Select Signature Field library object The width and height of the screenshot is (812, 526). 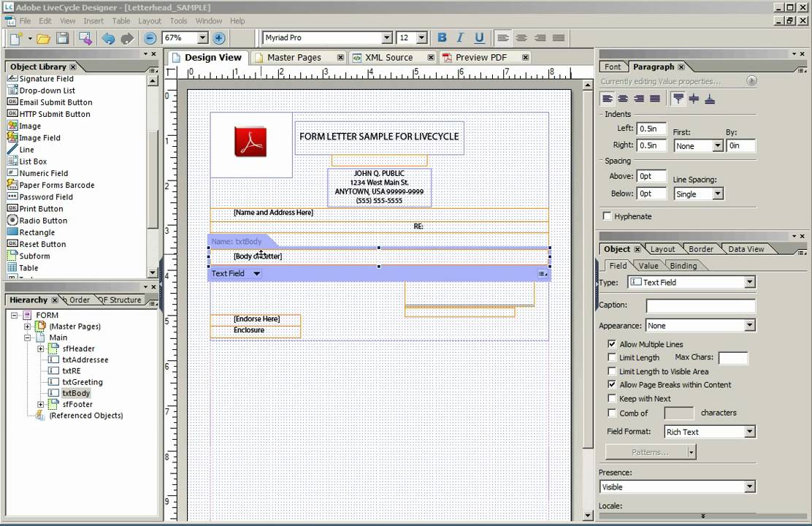[40, 79]
